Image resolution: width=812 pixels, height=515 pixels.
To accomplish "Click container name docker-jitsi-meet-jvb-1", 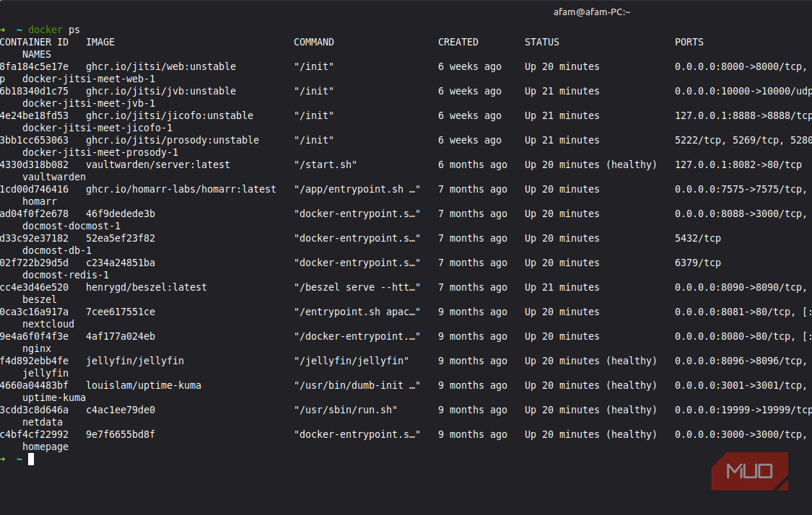I will (x=89, y=104).
